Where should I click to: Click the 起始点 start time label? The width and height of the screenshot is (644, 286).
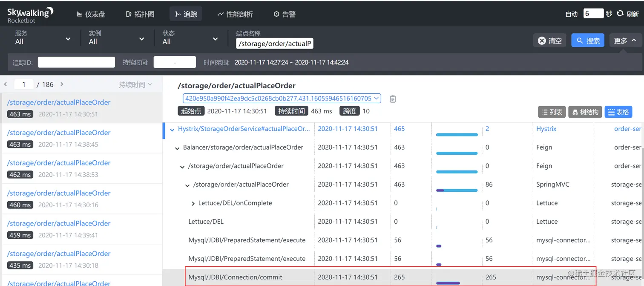[191, 111]
